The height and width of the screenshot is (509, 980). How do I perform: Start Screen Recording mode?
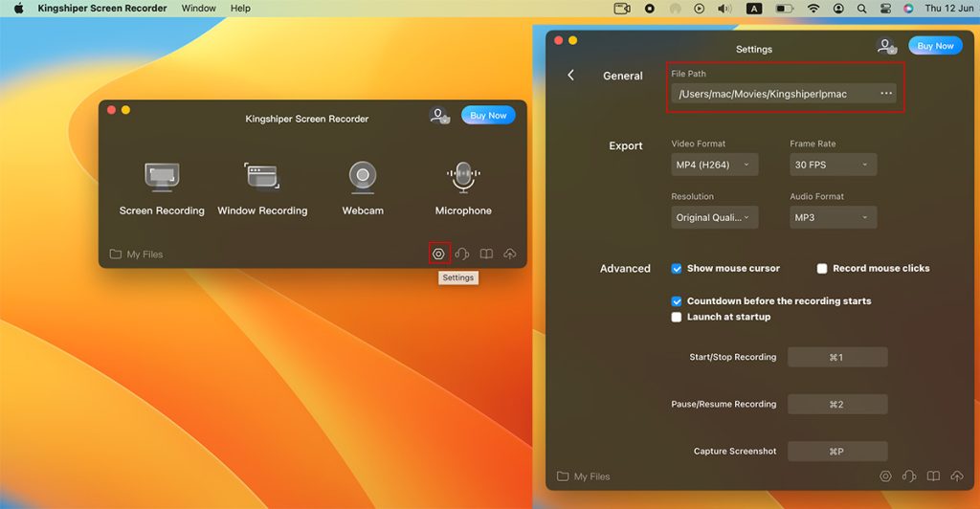coord(162,188)
